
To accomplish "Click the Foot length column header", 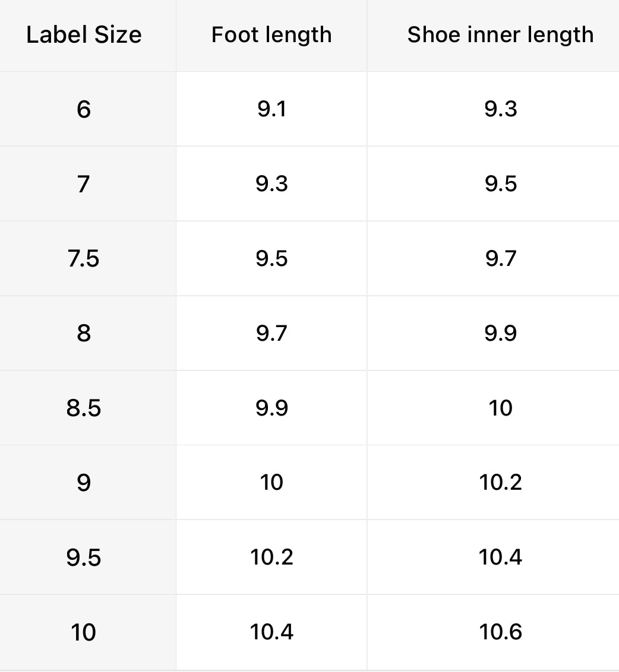I will coord(271,35).
